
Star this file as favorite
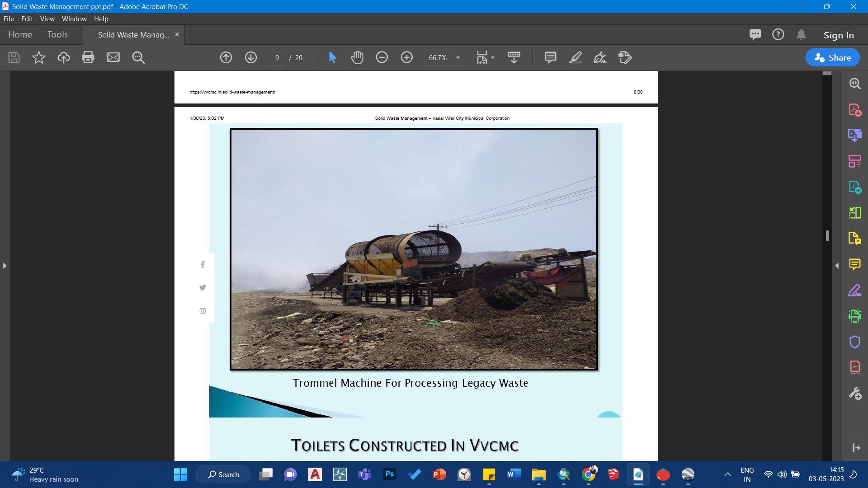pyautogui.click(x=39, y=57)
